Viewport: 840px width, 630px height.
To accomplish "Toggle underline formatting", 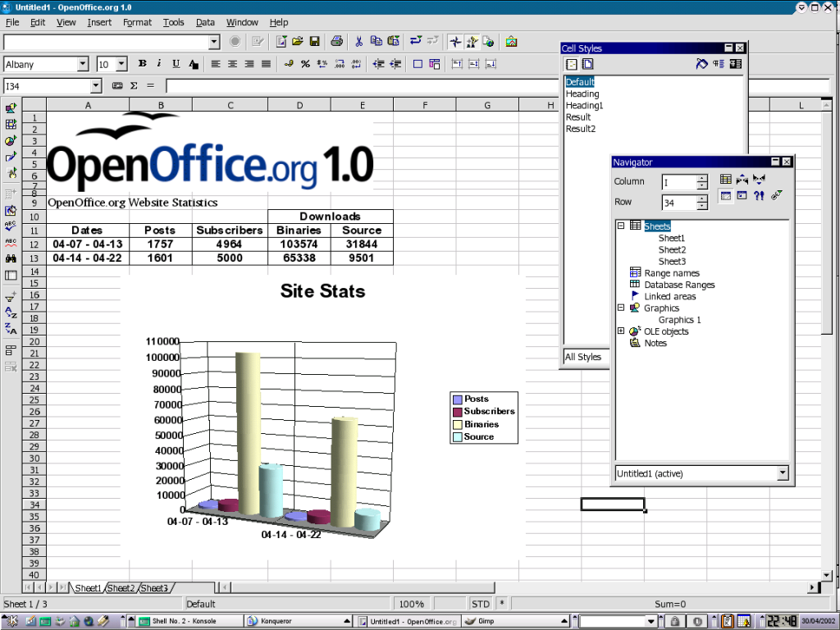I will point(176,64).
